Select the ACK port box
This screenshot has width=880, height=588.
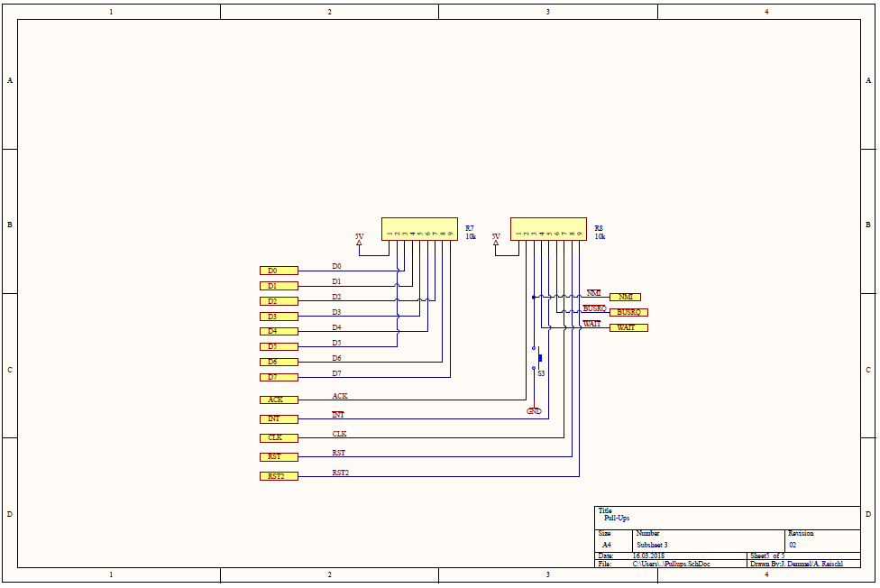pos(279,400)
